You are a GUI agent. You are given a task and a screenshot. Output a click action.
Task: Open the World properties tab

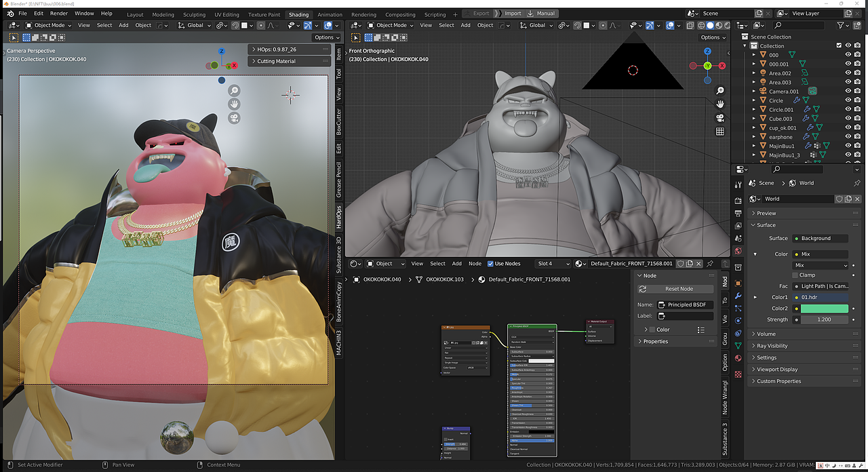(738, 252)
